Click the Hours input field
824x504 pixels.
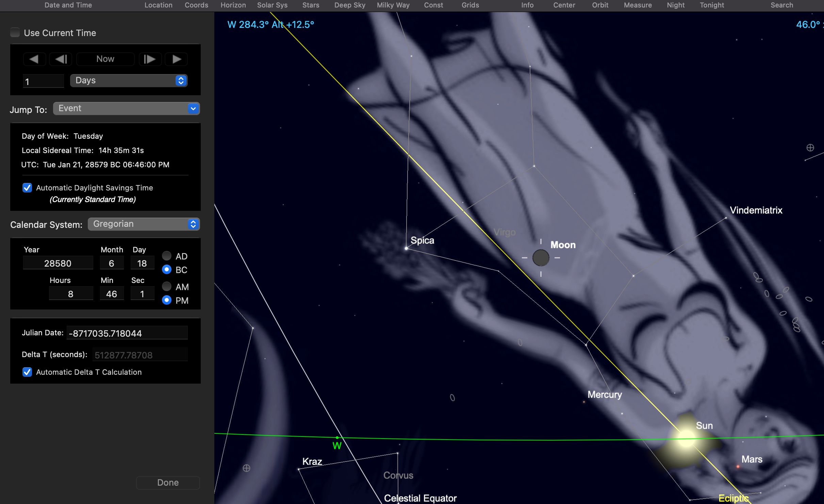71,294
